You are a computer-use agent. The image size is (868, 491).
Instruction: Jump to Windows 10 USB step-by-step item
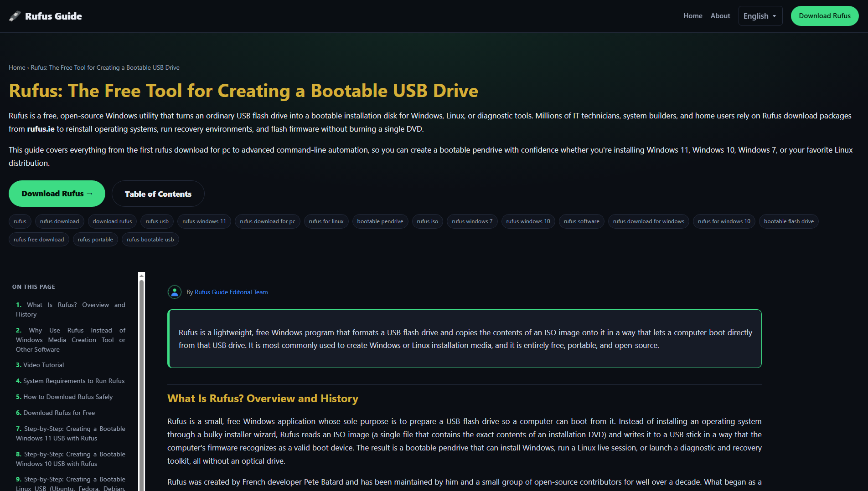pyautogui.click(x=71, y=459)
